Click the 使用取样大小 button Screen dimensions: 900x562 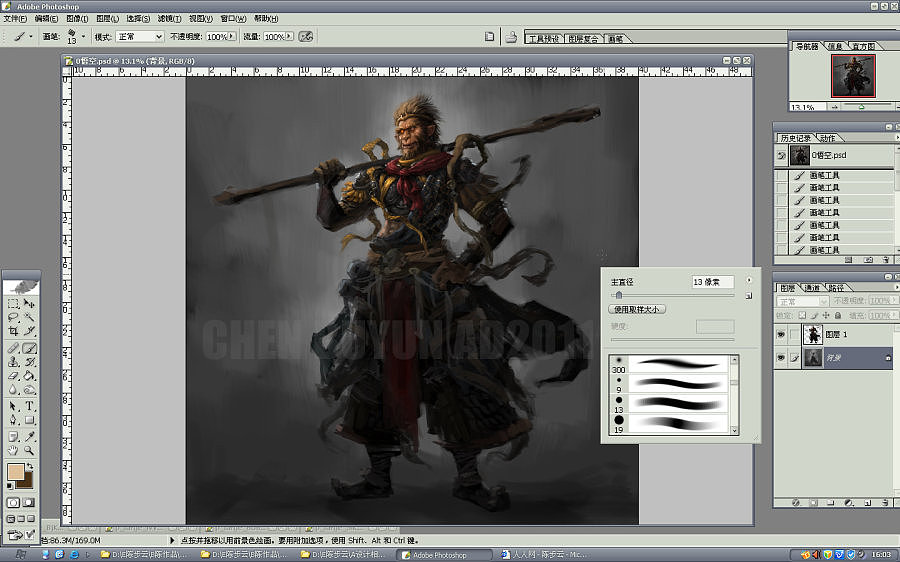638,310
